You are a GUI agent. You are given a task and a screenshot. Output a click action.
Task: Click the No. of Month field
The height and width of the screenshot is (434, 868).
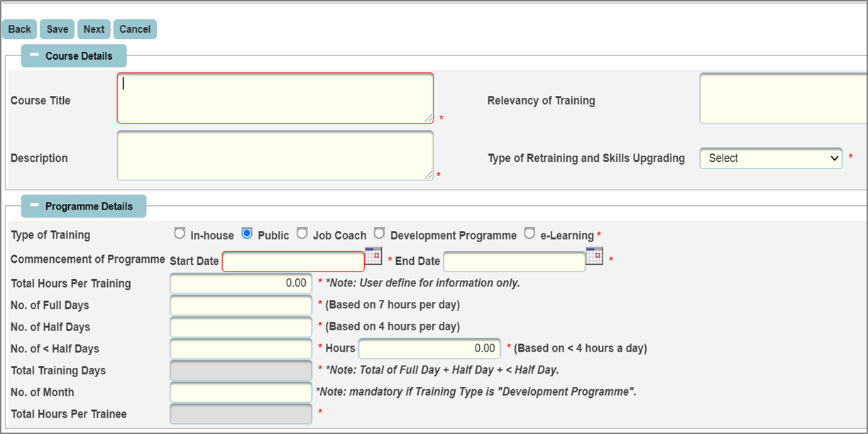pyautogui.click(x=241, y=392)
